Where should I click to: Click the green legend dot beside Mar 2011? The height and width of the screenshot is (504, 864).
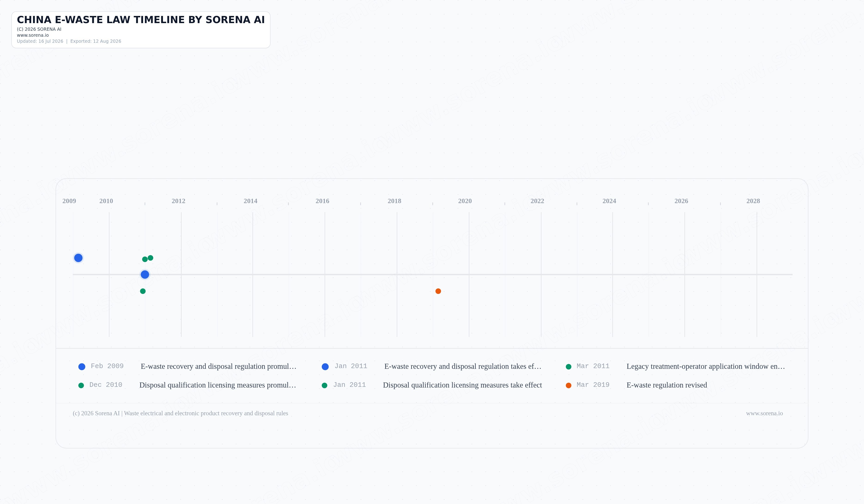pyautogui.click(x=568, y=367)
